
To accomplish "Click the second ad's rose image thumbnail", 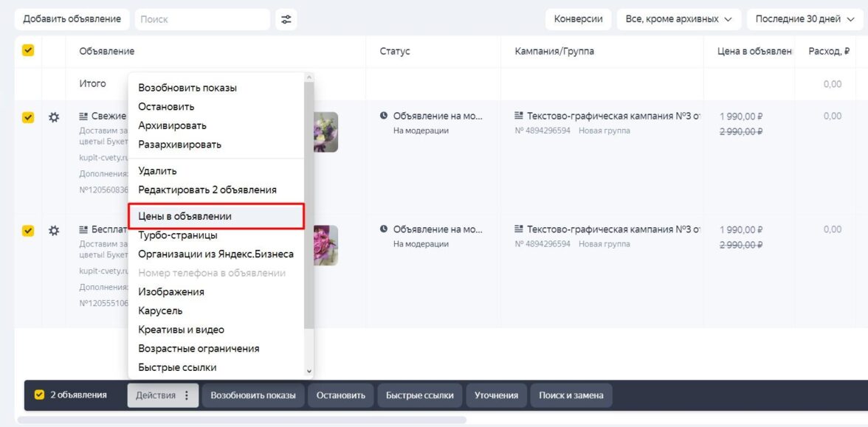I will pos(326,245).
